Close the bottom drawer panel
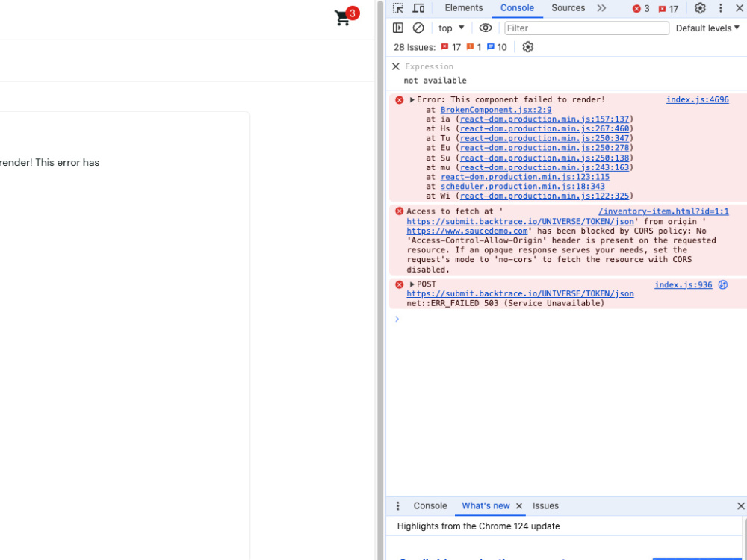747x560 pixels. 740,506
